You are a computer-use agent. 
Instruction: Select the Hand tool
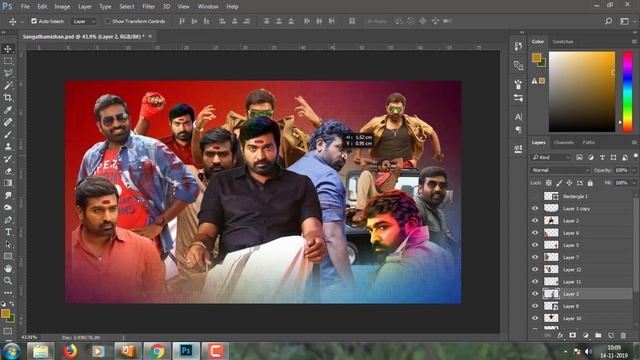tap(8, 269)
